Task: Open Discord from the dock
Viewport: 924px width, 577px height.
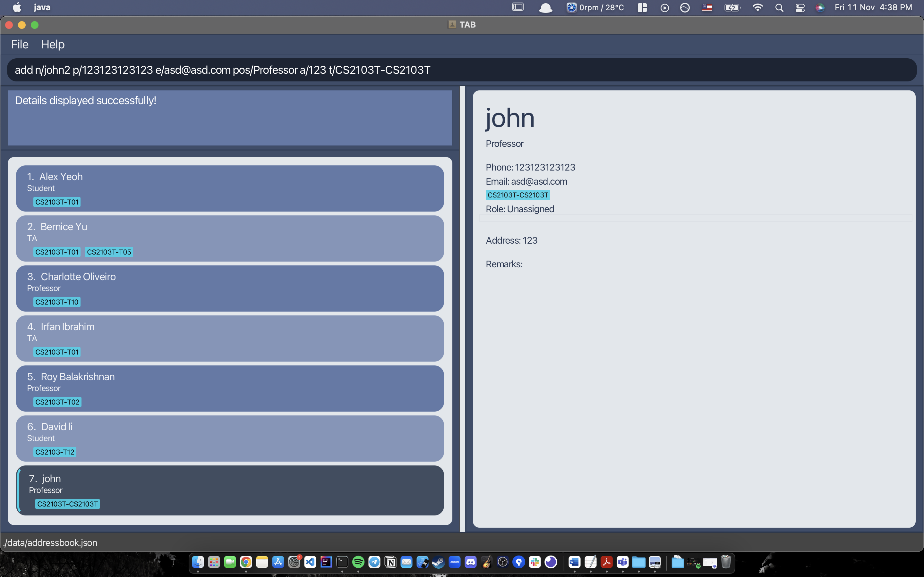Action: [x=470, y=562]
